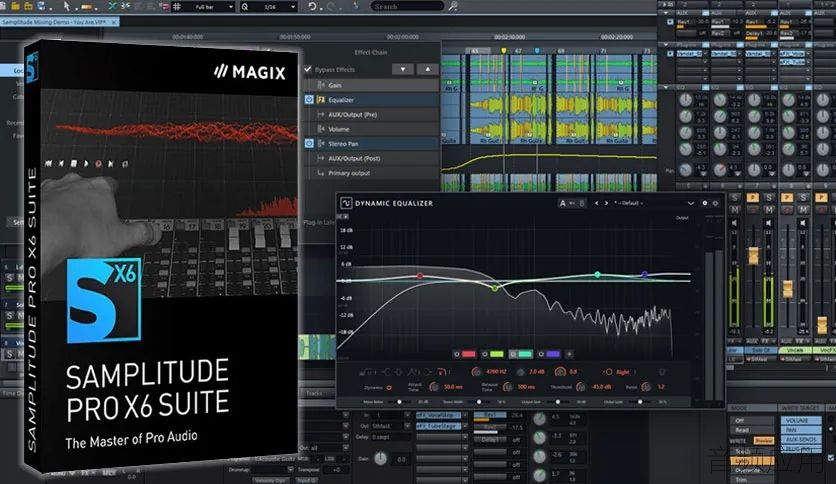Viewport: 836px width, 484px height.
Task: Toggle power of the green EQ band
Action: 485,354
